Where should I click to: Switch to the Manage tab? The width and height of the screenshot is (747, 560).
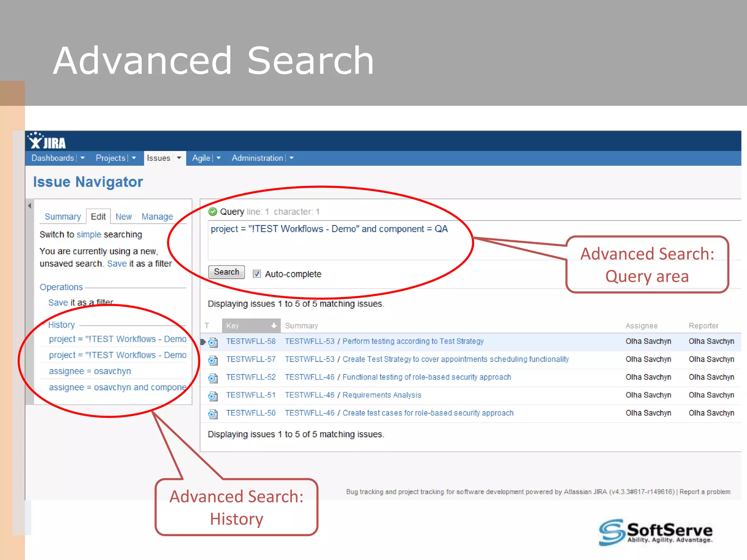(x=157, y=217)
